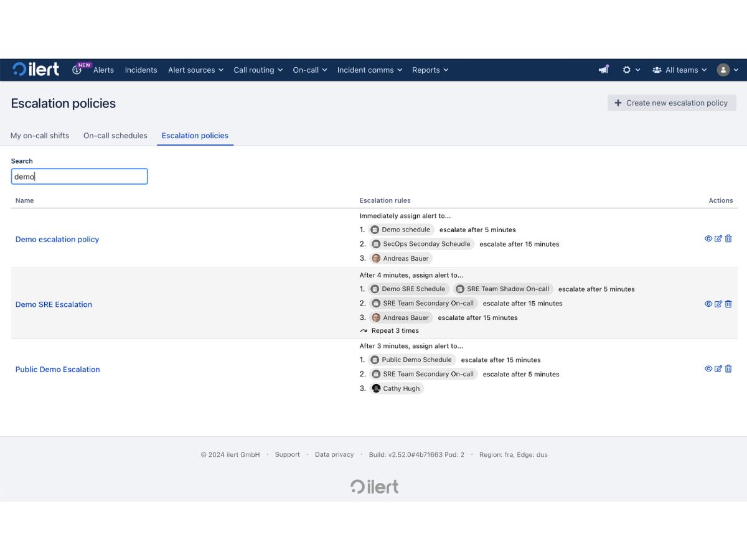
Task: View Demo escalation policy eye icon
Action: click(708, 238)
